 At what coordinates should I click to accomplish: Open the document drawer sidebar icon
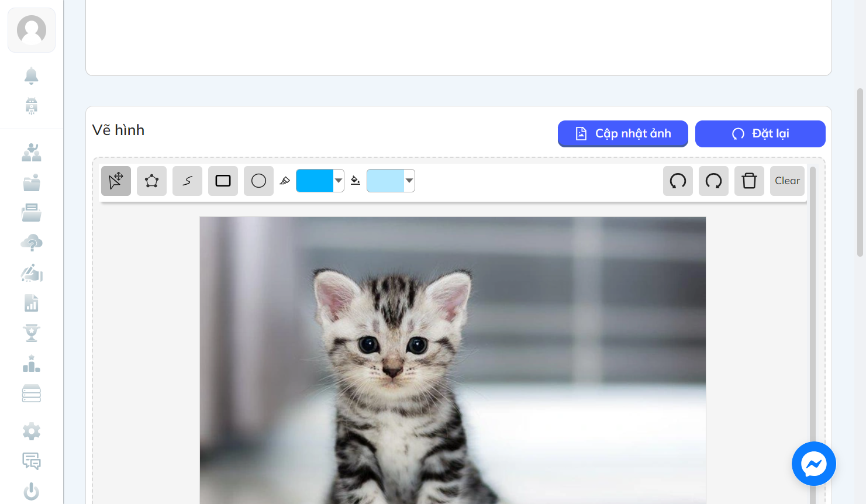point(32,213)
